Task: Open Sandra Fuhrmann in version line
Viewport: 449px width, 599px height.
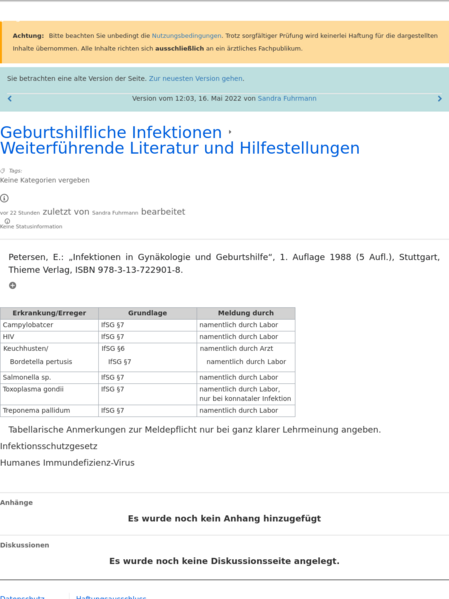Action: tap(287, 98)
